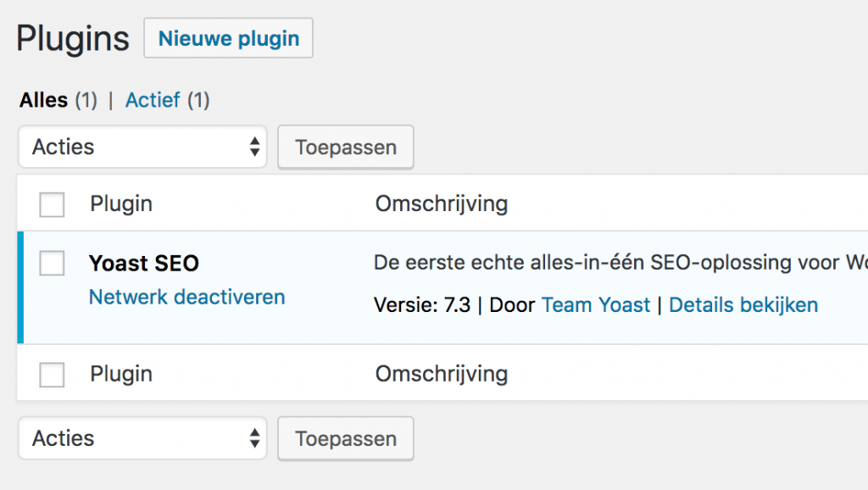The width and height of the screenshot is (868, 490).
Task: Click the top Plugin column header
Action: click(x=121, y=203)
